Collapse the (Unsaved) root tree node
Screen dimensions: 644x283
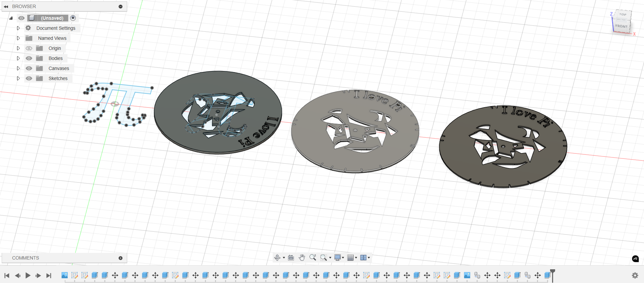(11, 18)
